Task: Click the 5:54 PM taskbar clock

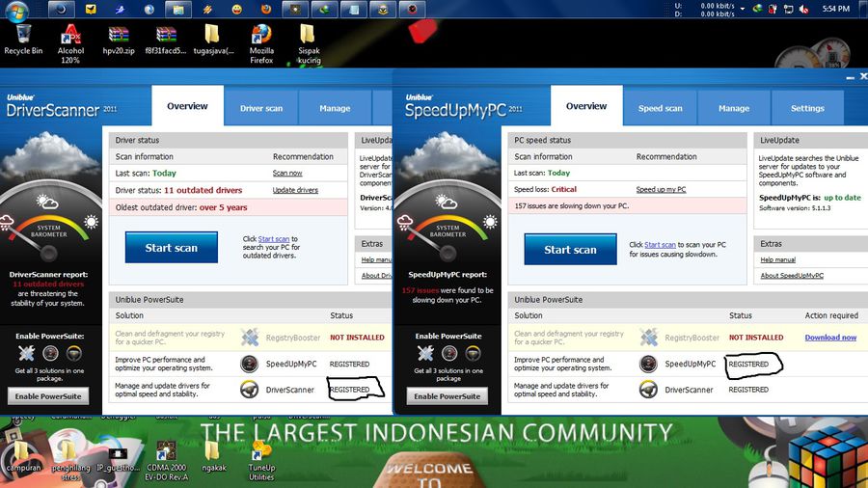Action: pos(836,9)
